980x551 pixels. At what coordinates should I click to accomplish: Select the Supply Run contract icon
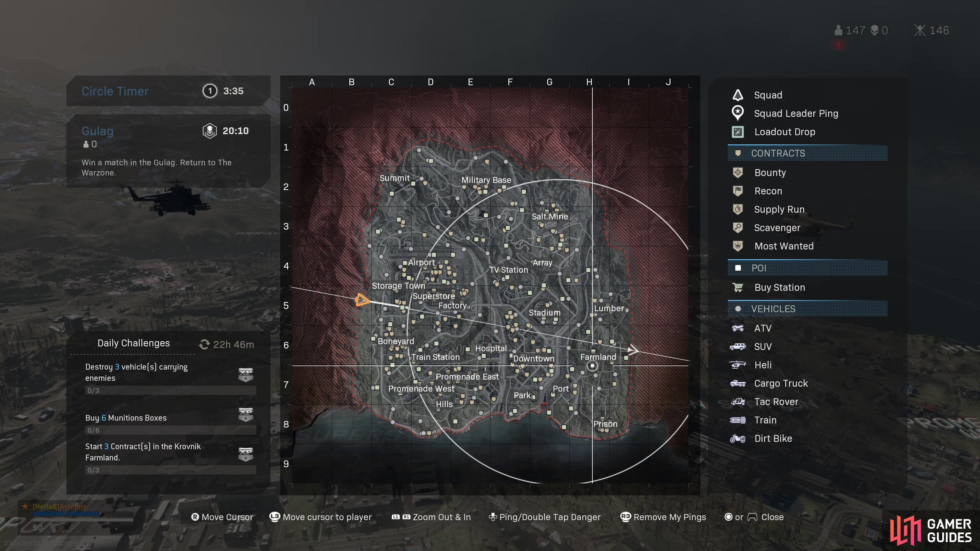pos(738,209)
